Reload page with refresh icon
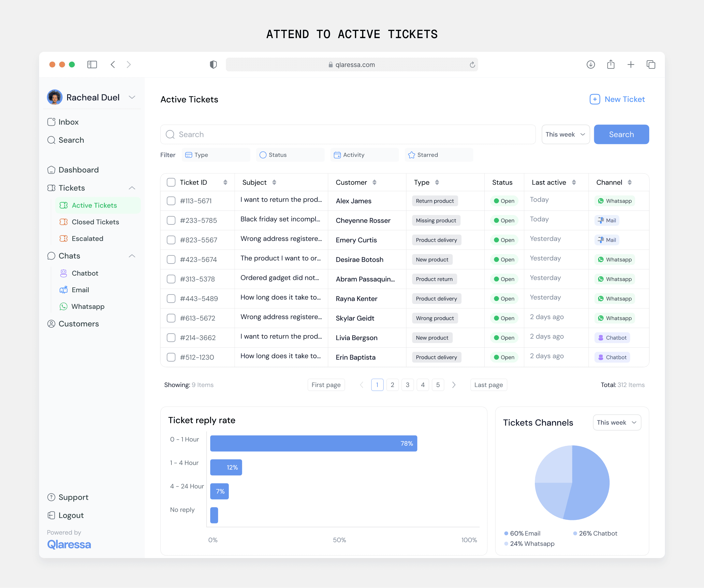 click(472, 65)
